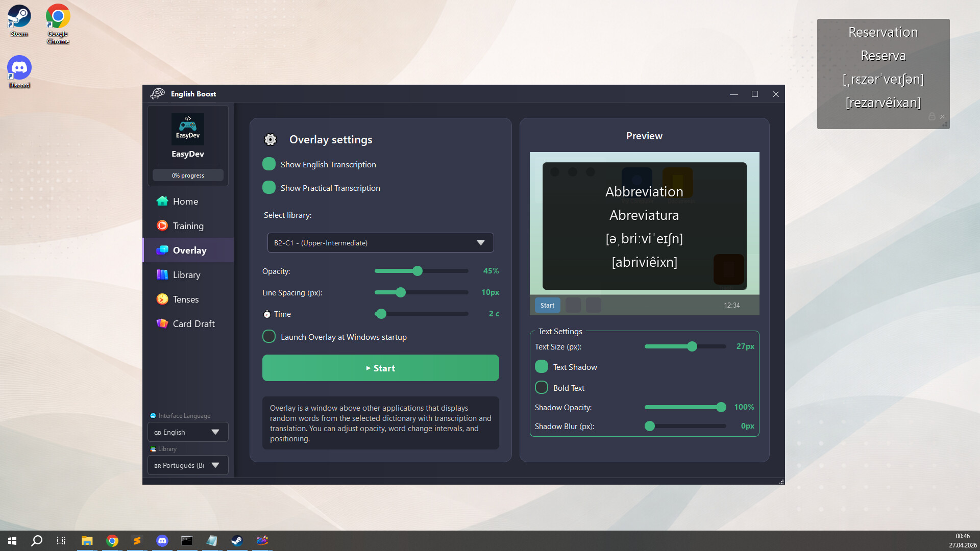Open Steam from the taskbar
The image size is (980, 551).
click(237, 541)
